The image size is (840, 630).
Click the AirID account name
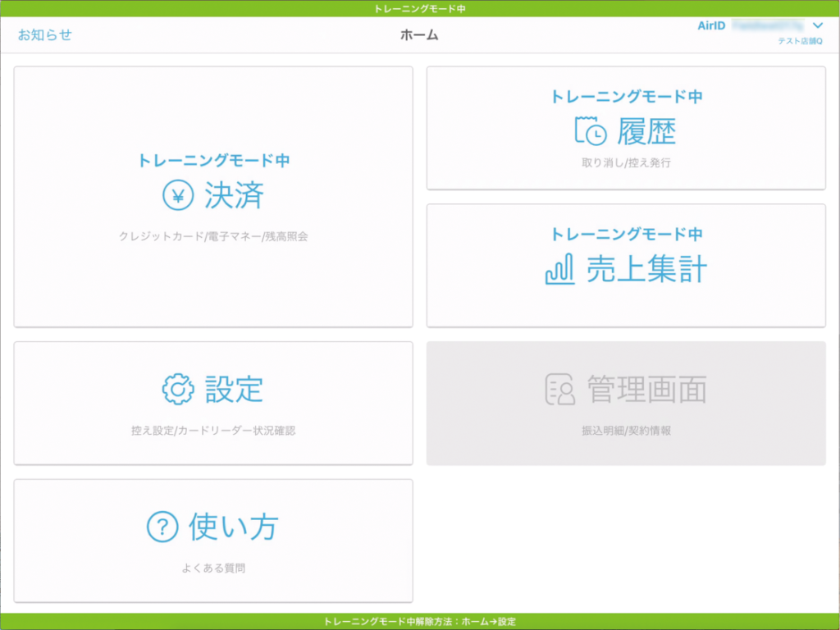tap(760, 26)
